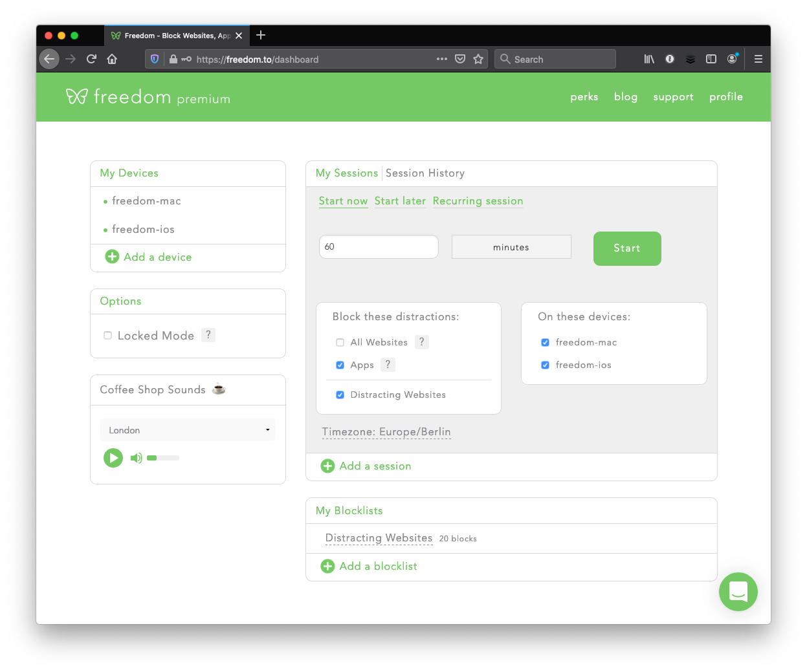Open the Distracting Websites blocklist
This screenshot has height=672, width=807.
[379, 538]
